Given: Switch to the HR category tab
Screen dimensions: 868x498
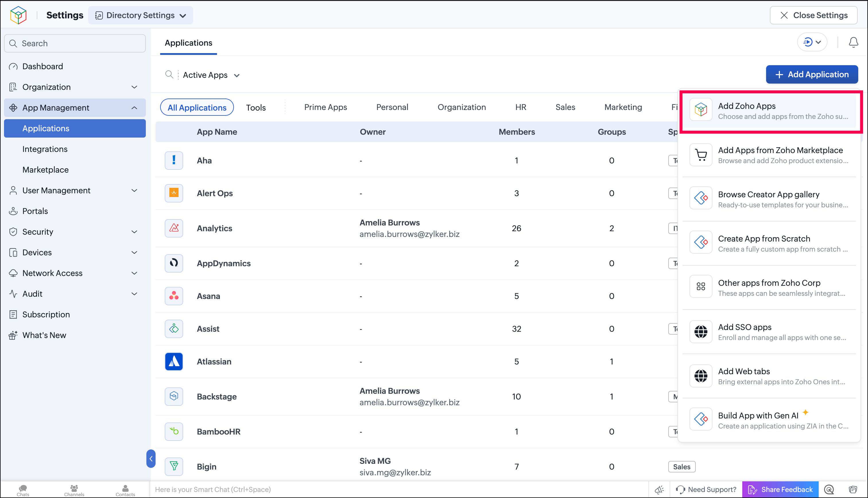Looking at the screenshot, I should [x=520, y=107].
